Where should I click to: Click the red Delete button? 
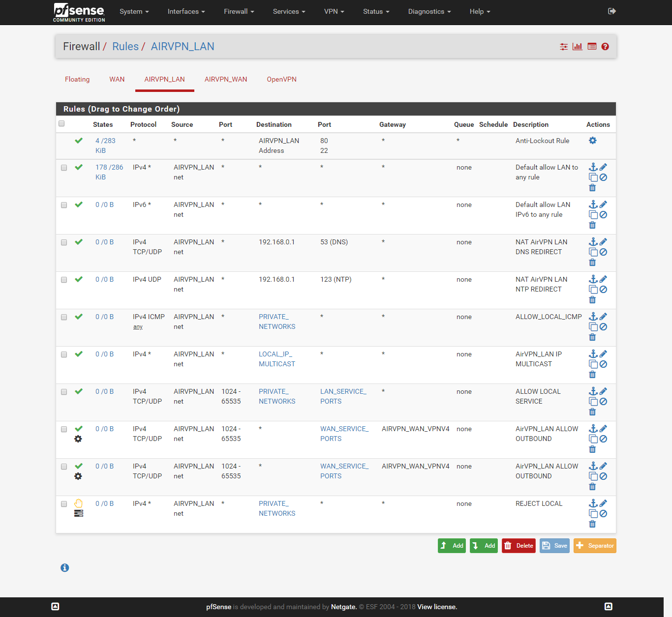[x=519, y=546]
